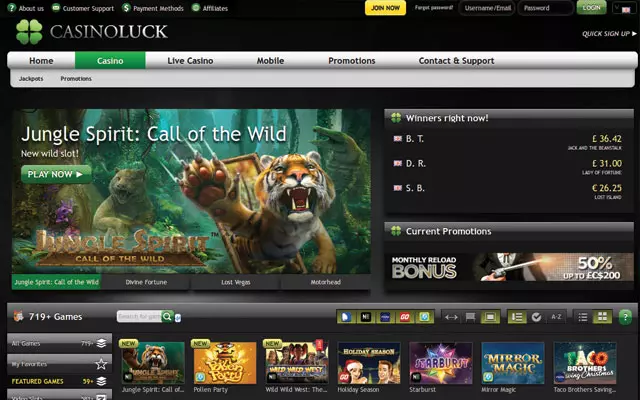Click the green LOGIN button
The height and width of the screenshot is (400, 640).
(x=591, y=8)
